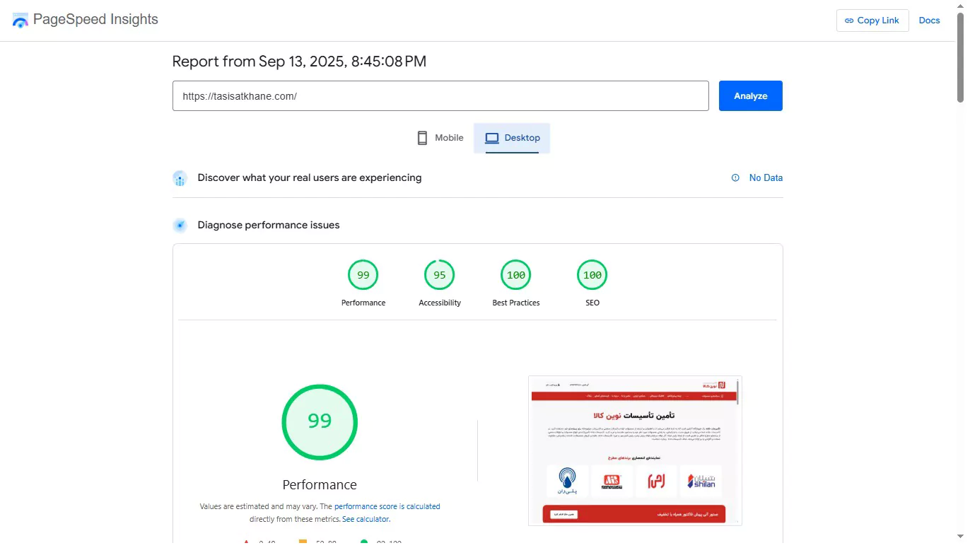Image resolution: width=970 pixels, height=560 pixels.
Task: Click the PageSpeed Insights logo icon
Action: 21,20
